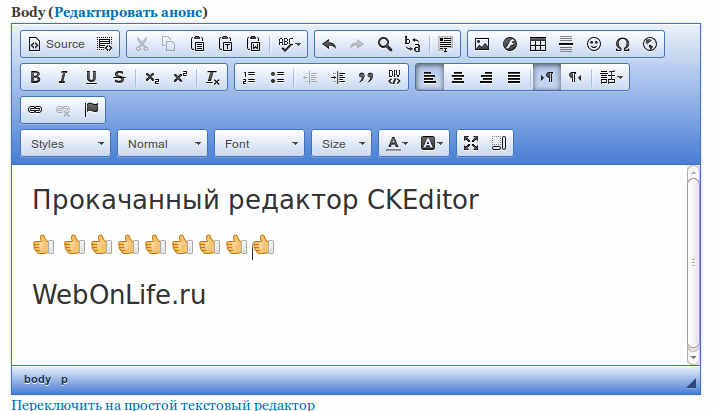Click the heading Прокачанный редактор CKEditor

[x=256, y=200]
